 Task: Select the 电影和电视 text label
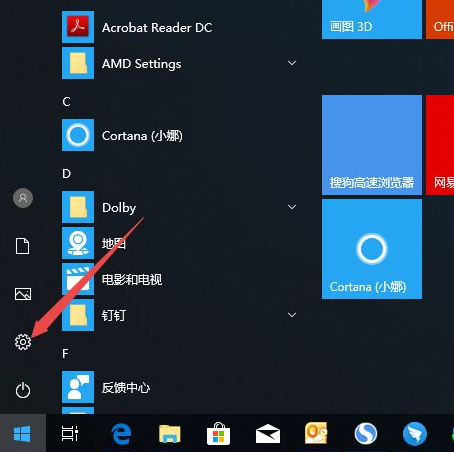click(132, 279)
